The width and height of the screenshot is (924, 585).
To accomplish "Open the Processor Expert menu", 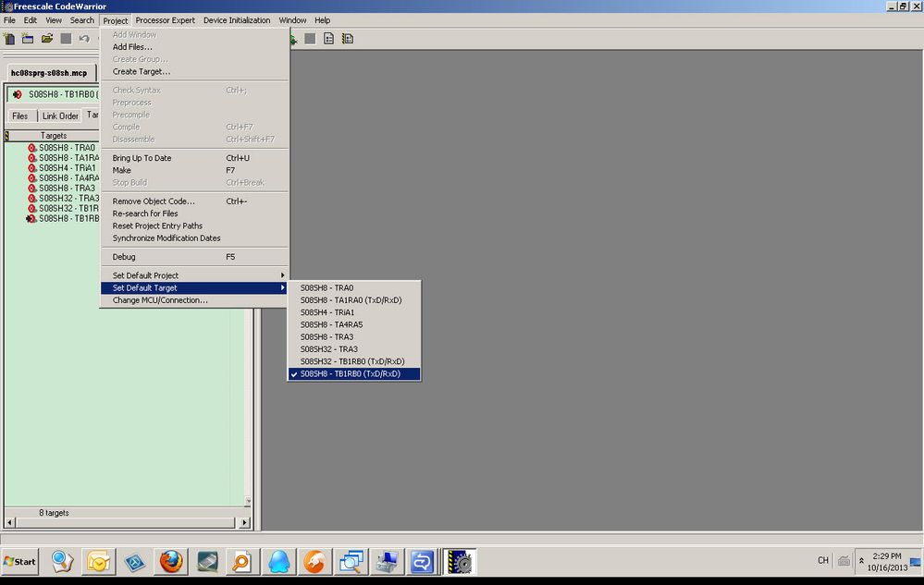I will click(x=165, y=20).
